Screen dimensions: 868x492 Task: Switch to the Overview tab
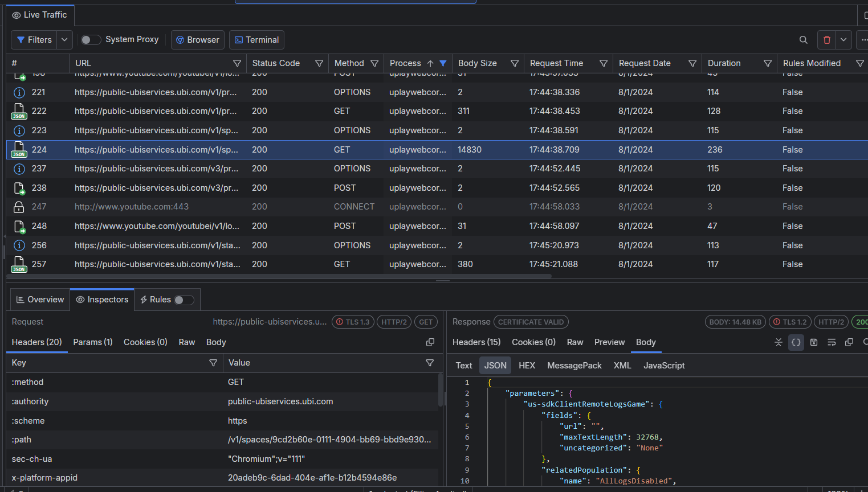40,300
